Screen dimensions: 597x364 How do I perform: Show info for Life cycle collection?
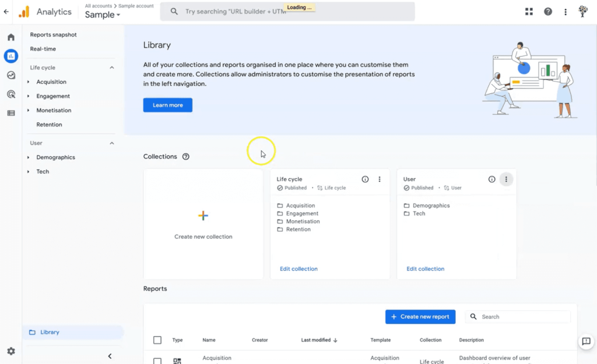[x=365, y=179]
